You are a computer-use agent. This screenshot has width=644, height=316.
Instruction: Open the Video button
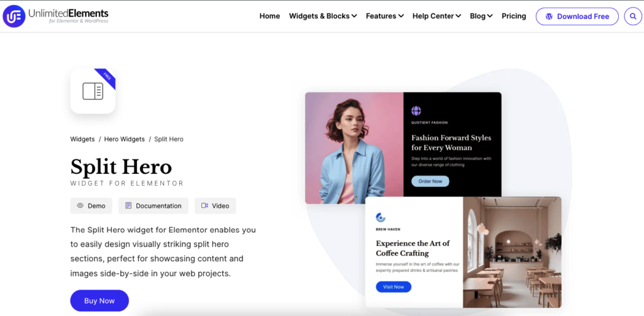point(215,206)
